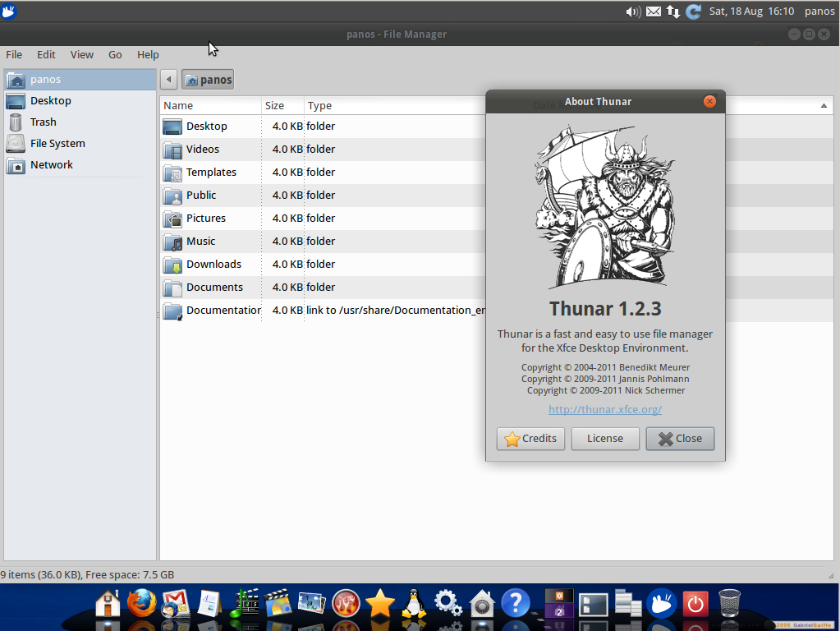The image size is (840, 631).
Task: Click the red power logout dock icon
Action: [695, 604]
